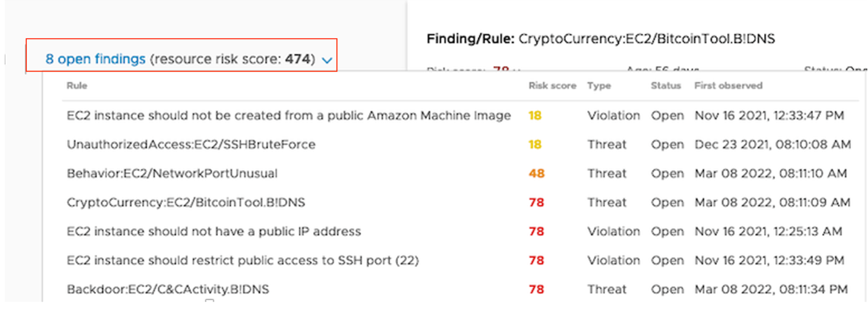This screenshot has height=310, width=868.
Task: Open the restrict SSH port (22) rule
Action: 243,261
